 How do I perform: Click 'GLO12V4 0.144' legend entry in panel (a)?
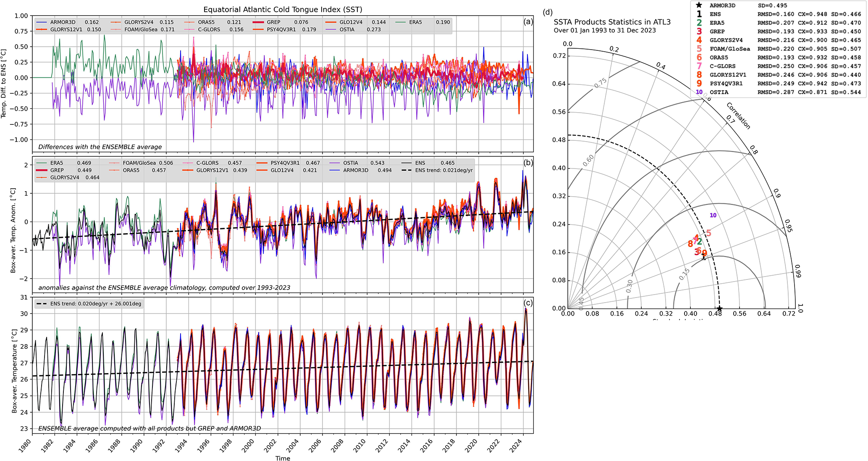(356, 22)
